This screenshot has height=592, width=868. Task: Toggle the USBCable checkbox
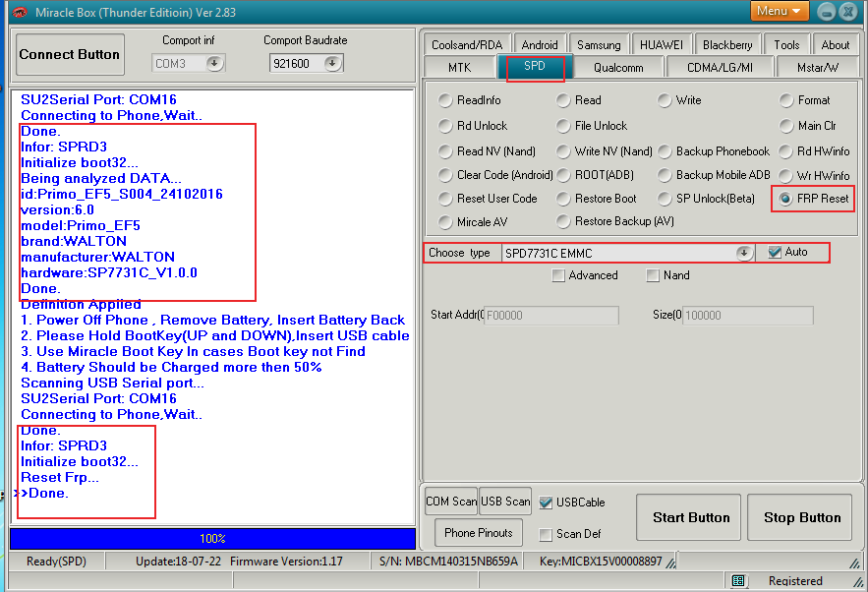(546, 503)
